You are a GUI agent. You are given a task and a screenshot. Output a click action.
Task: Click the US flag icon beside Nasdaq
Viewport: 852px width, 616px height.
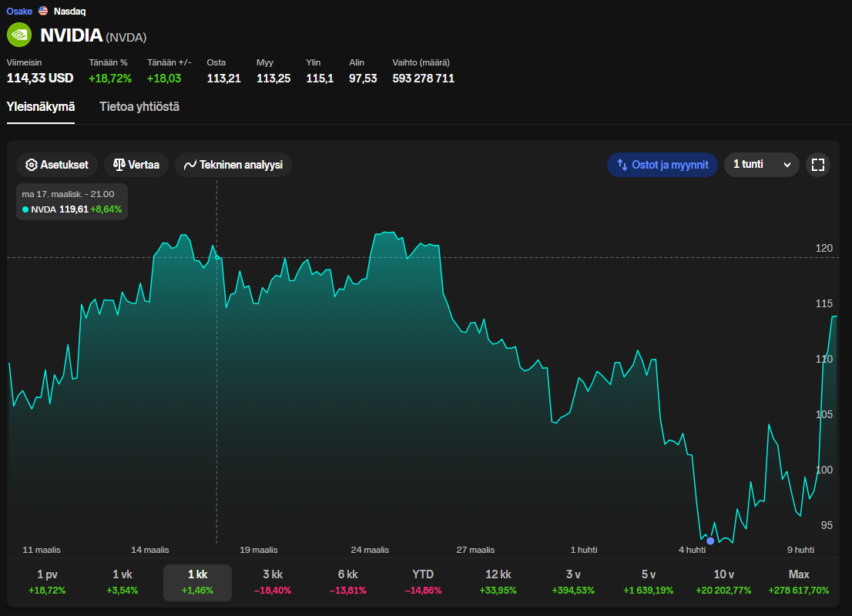[43, 11]
